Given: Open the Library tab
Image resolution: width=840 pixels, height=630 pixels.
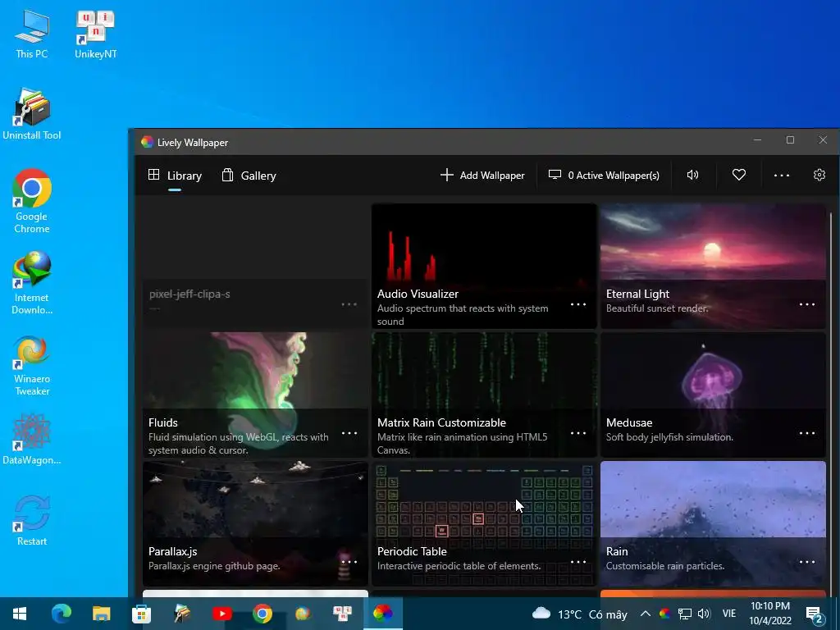Looking at the screenshot, I should (175, 176).
